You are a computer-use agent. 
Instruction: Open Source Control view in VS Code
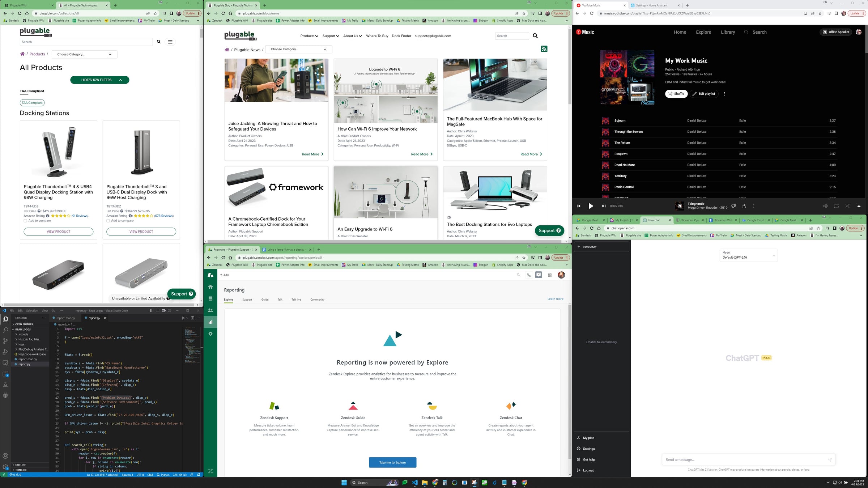[5, 341]
